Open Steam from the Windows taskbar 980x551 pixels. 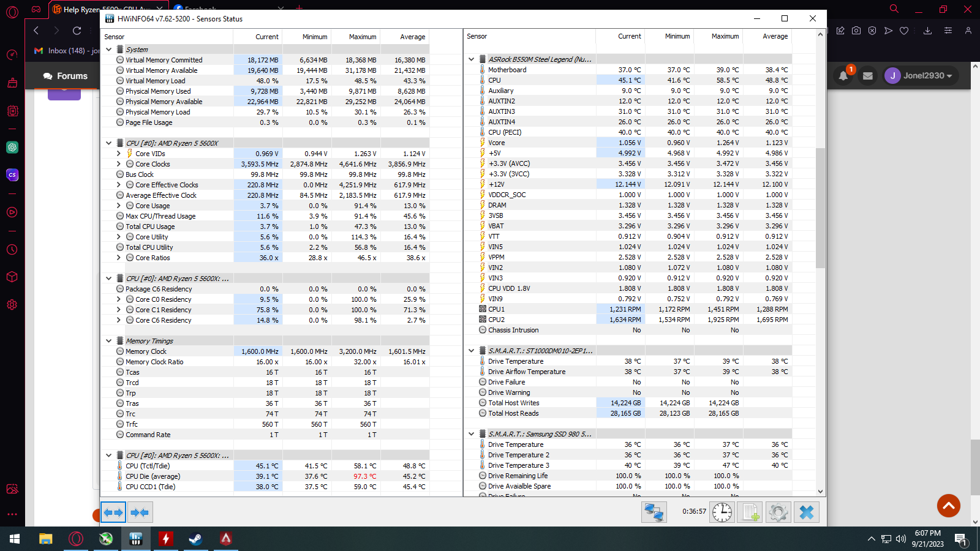click(x=195, y=539)
